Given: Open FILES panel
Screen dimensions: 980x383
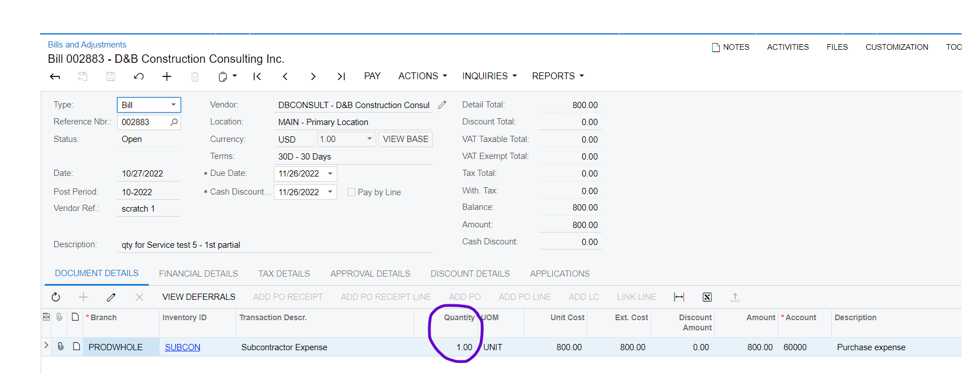Looking at the screenshot, I should point(837,47).
